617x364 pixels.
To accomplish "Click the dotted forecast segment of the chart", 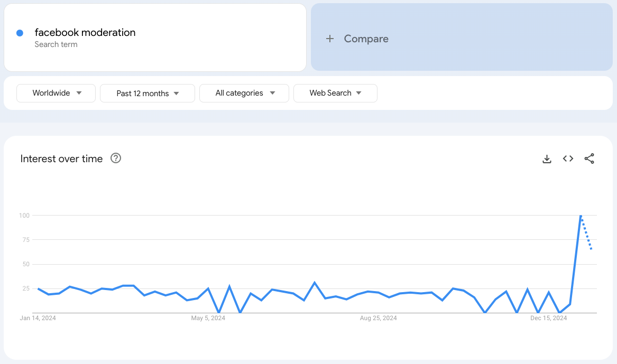I will click(x=587, y=232).
